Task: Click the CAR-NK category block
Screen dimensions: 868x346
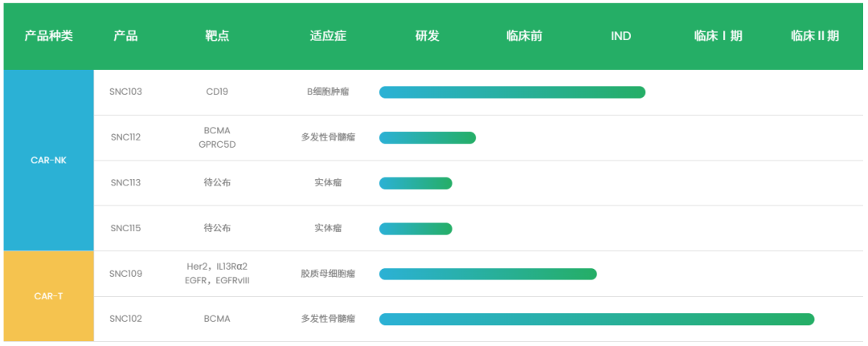Action: point(48,161)
